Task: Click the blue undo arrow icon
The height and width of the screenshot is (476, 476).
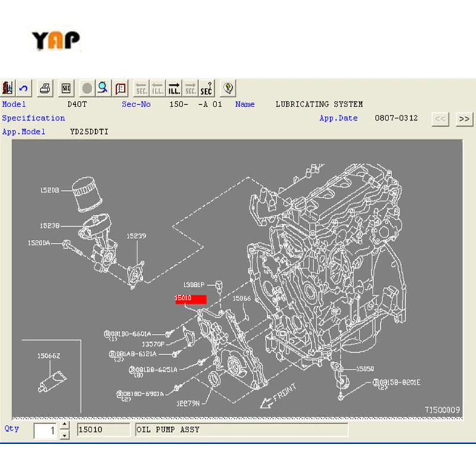Action: coord(23,88)
